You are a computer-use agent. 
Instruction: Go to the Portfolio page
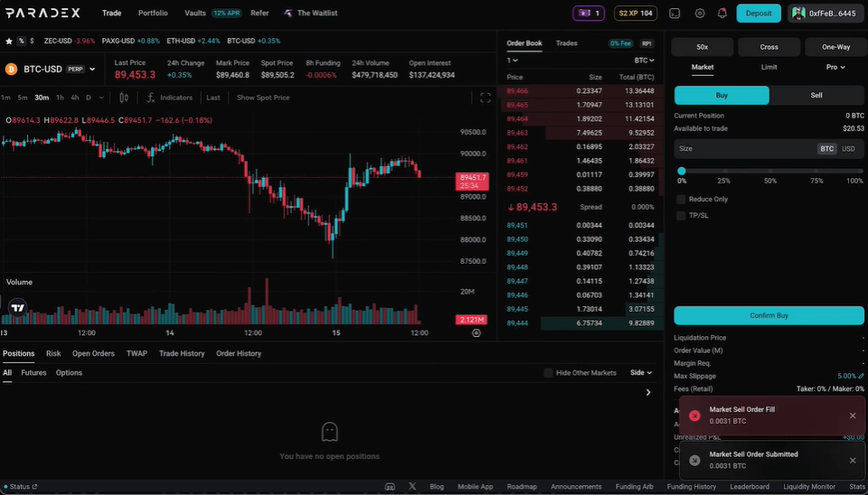coord(153,13)
